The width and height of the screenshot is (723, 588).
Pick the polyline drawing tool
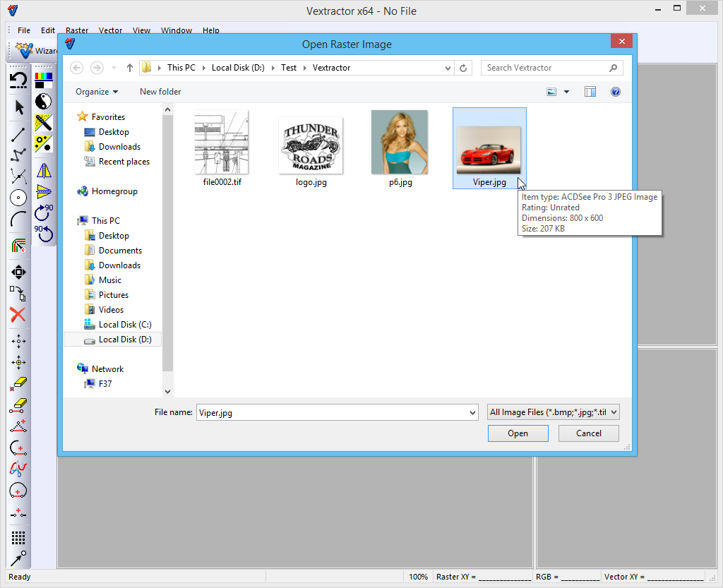19,154
